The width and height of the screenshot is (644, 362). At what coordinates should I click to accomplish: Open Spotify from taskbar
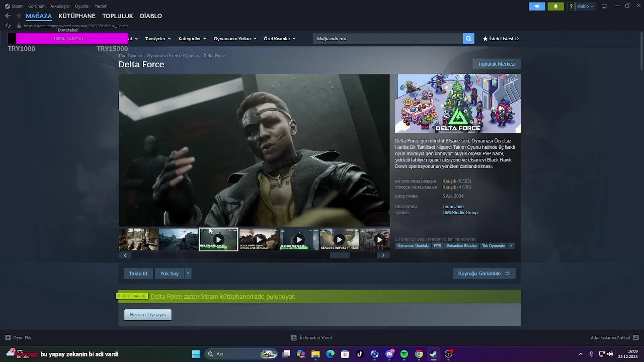[404, 354]
